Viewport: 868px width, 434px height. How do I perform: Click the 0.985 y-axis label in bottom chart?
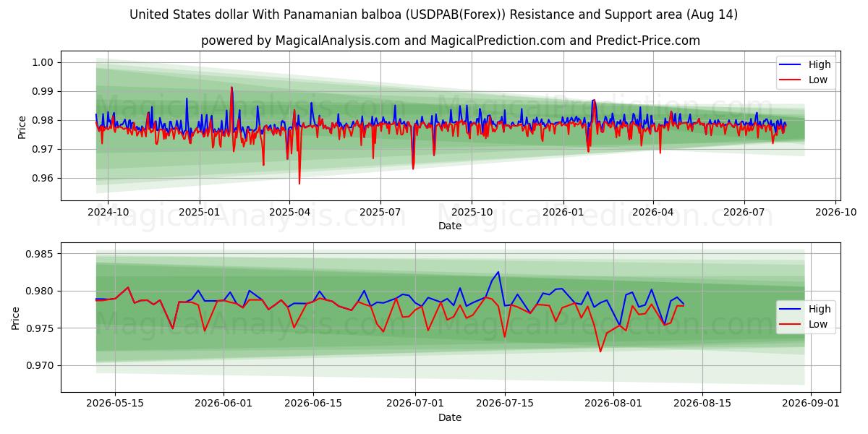pos(41,254)
